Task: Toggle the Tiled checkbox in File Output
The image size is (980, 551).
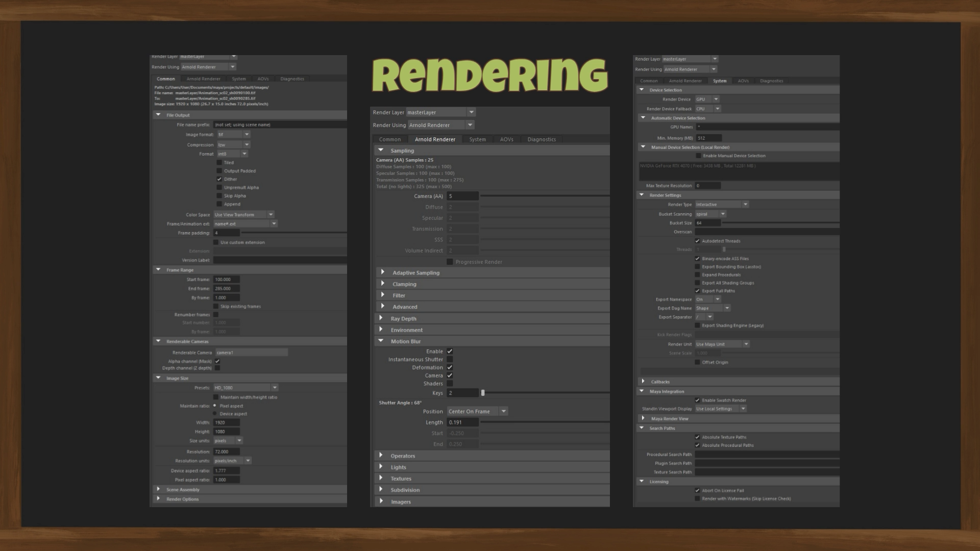Action: tap(219, 163)
